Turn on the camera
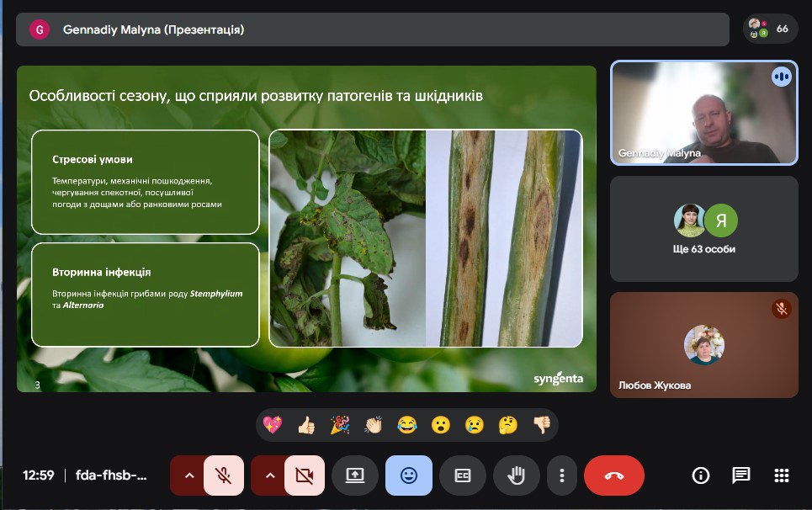Viewport: 812px width, 510px height. point(304,475)
